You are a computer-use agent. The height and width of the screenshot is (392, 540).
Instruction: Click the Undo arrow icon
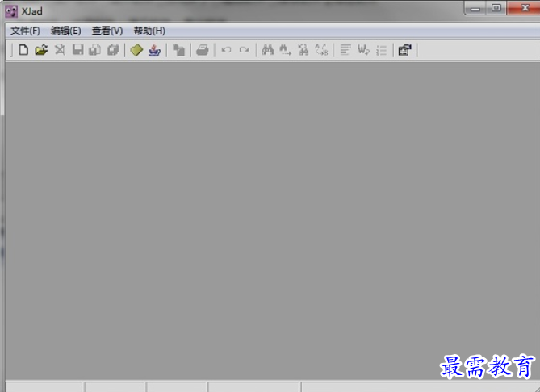(226, 50)
